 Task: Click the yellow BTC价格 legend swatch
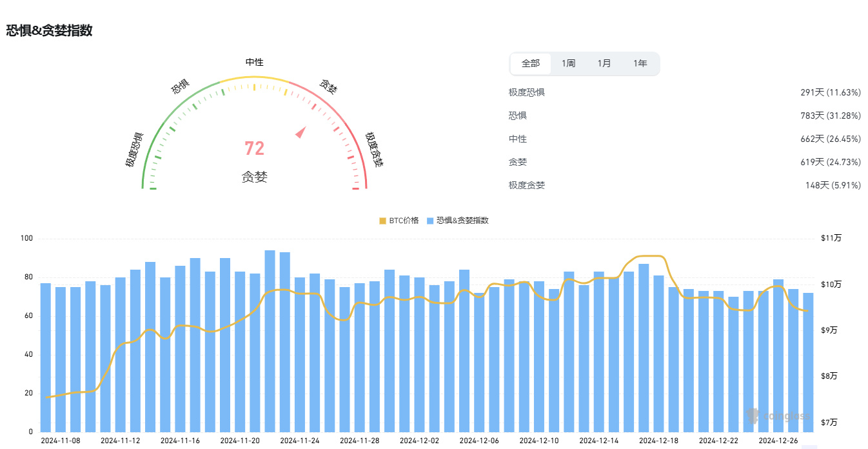coord(382,221)
